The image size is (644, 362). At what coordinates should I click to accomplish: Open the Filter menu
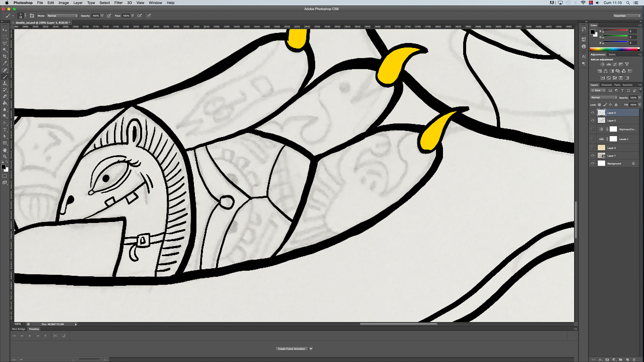(x=118, y=3)
